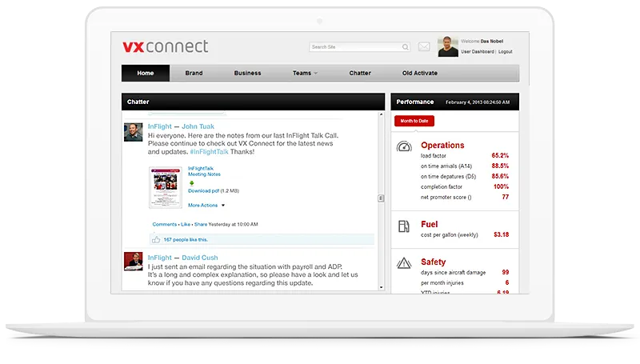
Task: Click the Month to Date button
Action: (x=414, y=121)
